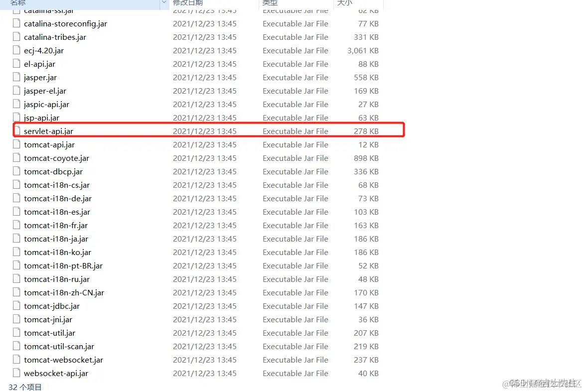Select the file name tomcat-coyote.jar
This screenshot has height=392, width=585.
(x=56, y=158)
